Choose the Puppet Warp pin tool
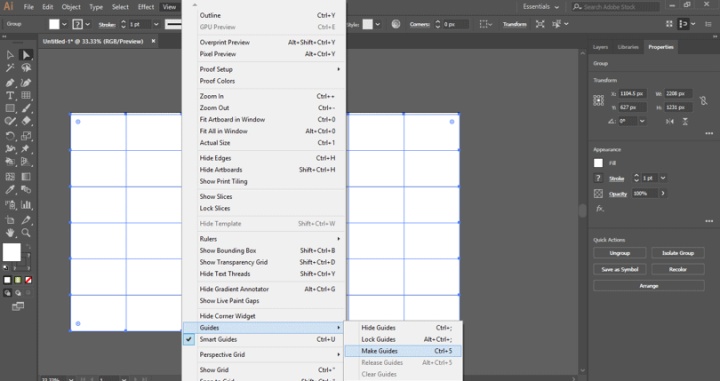 [26, 149]
